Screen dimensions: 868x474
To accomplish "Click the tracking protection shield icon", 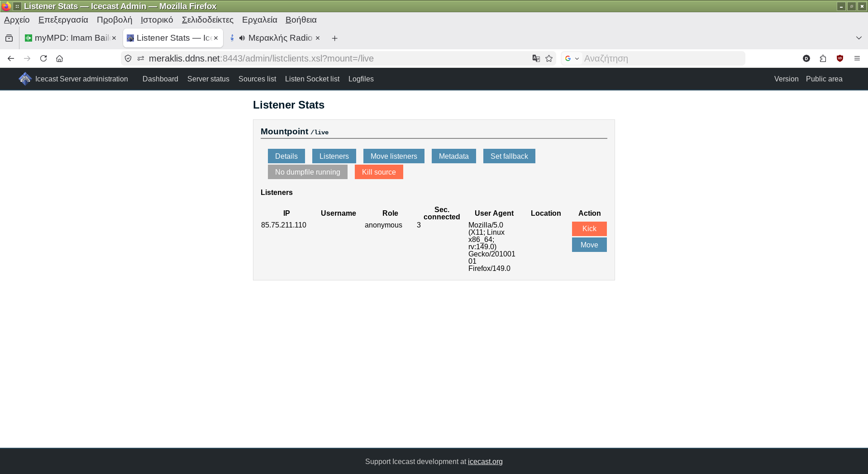I will coord(128,58).
